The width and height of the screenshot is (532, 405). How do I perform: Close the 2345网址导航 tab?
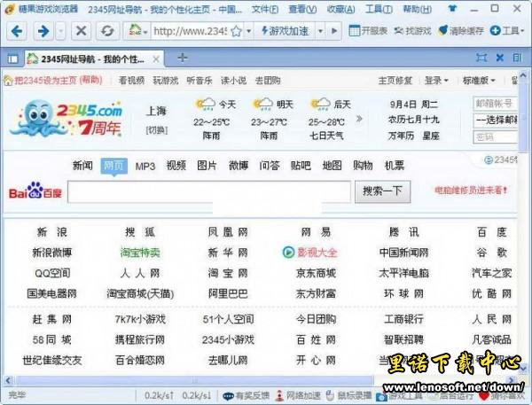(156, 59)
